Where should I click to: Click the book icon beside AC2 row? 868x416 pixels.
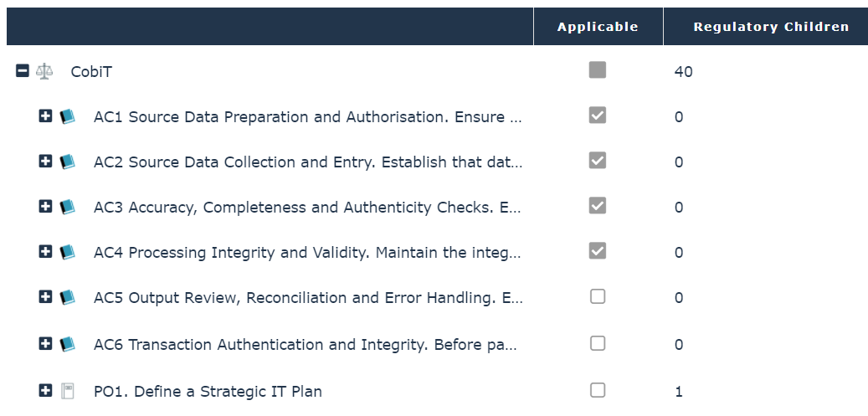coord(68,162)
